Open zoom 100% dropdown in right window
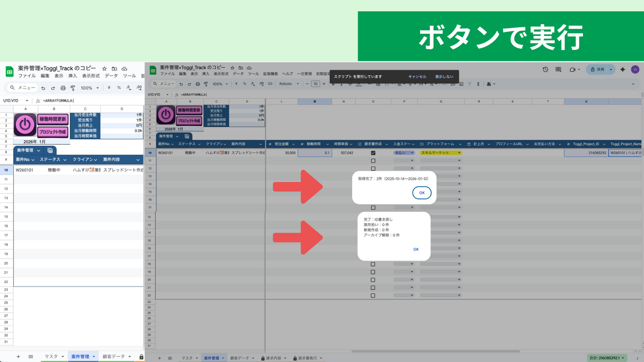Screen dimensions: 644x362 [x=220, y=84]
